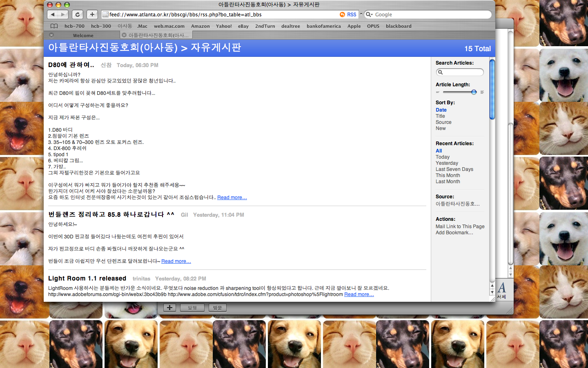The width and height of the screenshot is (588, 368).
Task: Click the RSS button in address bar
Action: pos(348,14)
